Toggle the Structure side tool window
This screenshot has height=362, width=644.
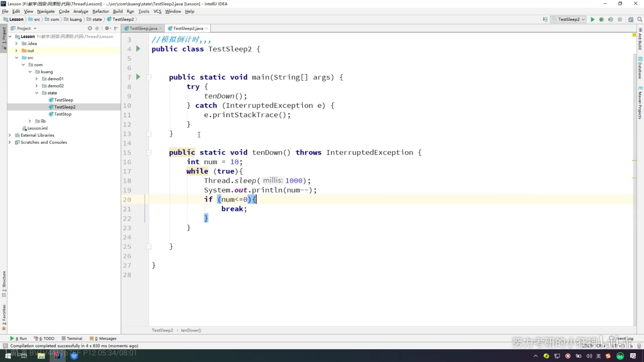[x=4, y=284]
